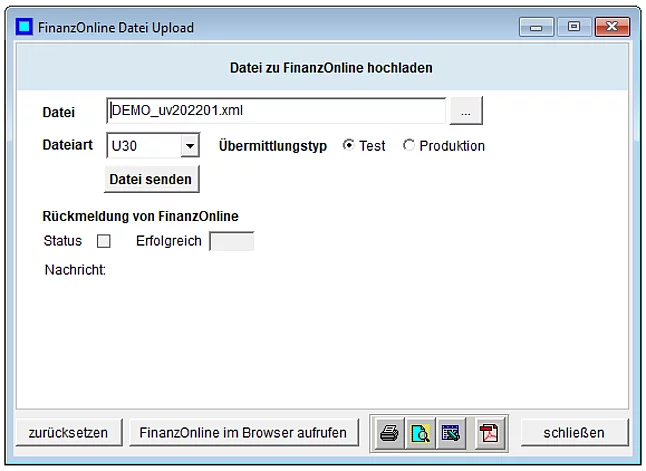Click the printer icon in bottom toolbar
The image size is (646, 471).
(x=389, y=433)
